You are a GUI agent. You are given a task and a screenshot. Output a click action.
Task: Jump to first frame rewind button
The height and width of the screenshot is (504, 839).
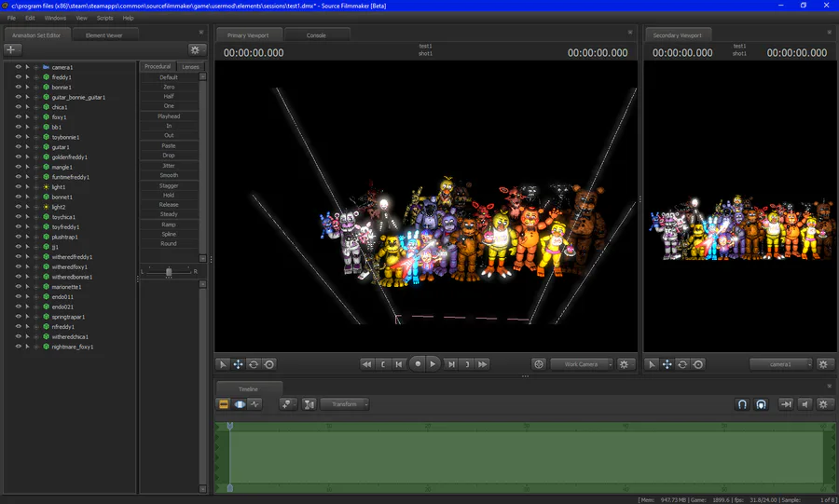(x=367, y=364)
